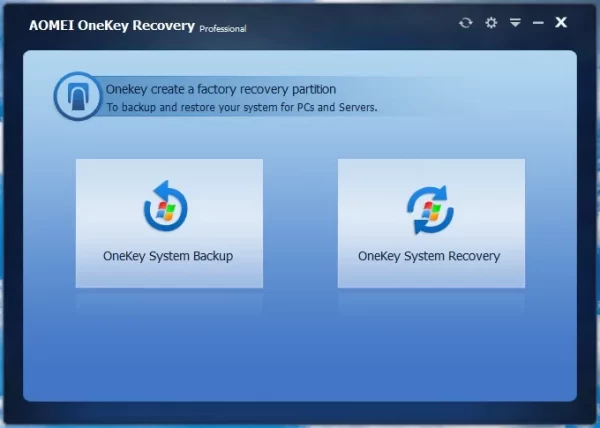The width and height of the screenshot is (600, 428).
Task: Click the 'AOMEI OneKey Recovery' title text
Action: click(112, 26)
